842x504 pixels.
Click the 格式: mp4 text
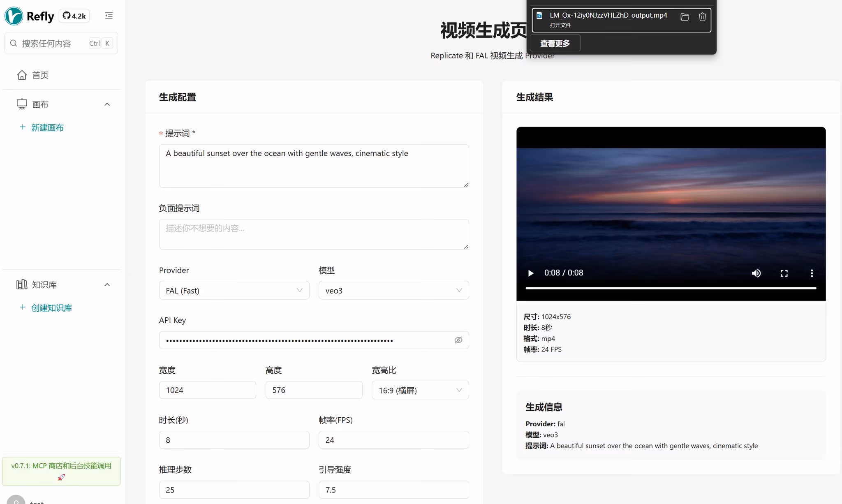click(539, 339)
